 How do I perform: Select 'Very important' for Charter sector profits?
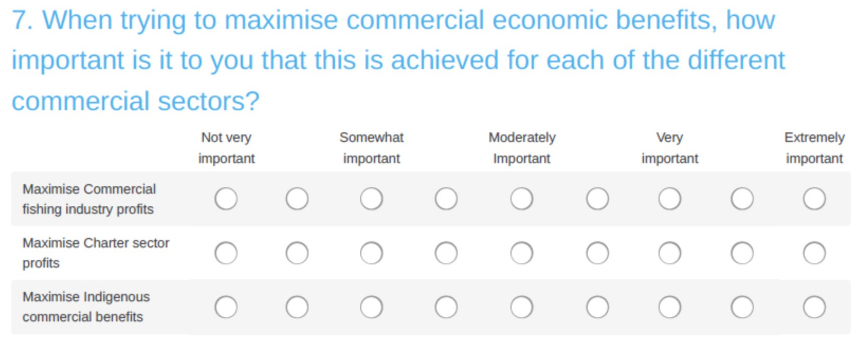[669, 253]
